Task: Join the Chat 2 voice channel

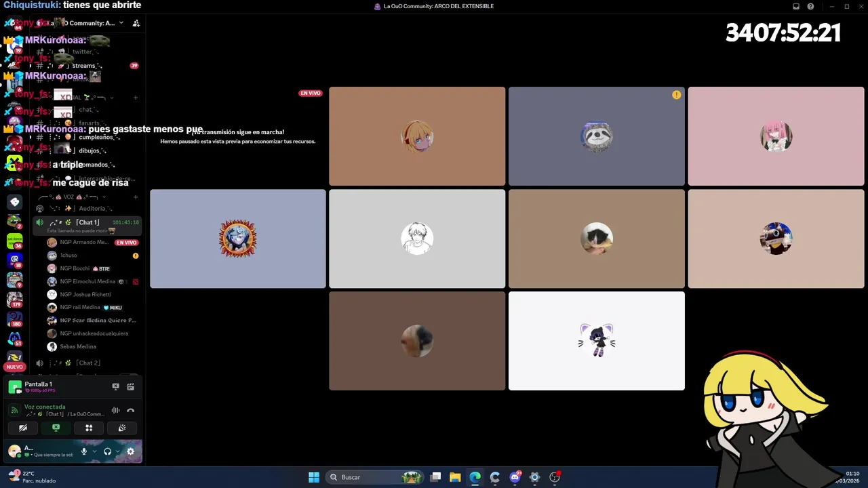Action: pyautogui.click(x=87, y=363)
